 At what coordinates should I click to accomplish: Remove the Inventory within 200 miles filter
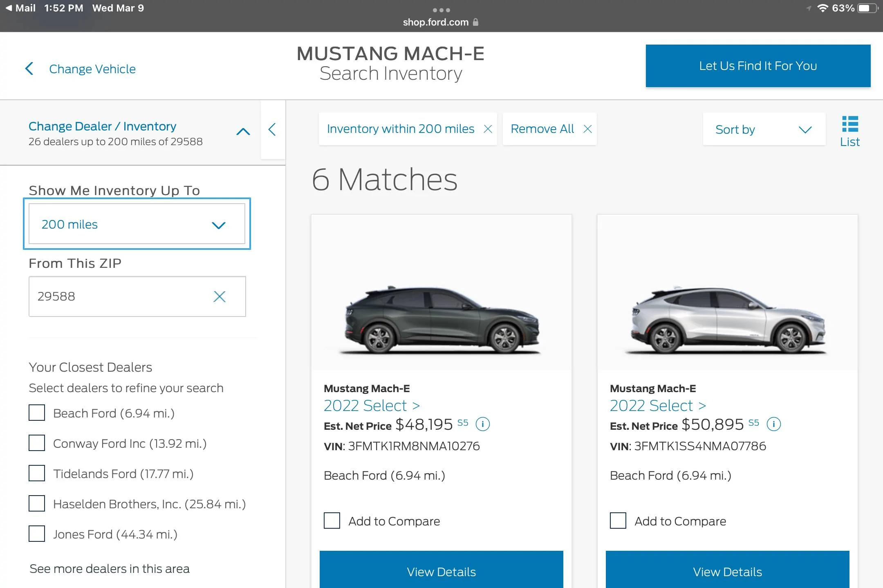pos(488,129)
